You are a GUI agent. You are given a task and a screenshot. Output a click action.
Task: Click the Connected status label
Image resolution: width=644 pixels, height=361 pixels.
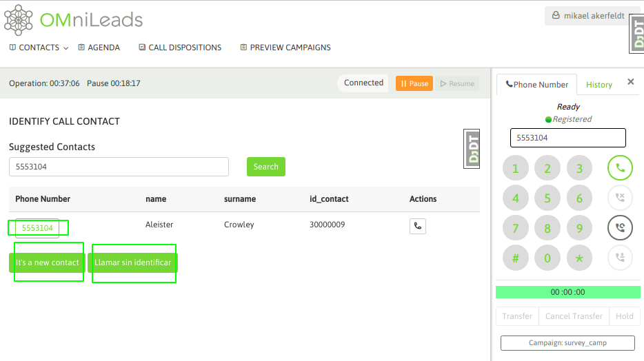[x=363, y=83]
